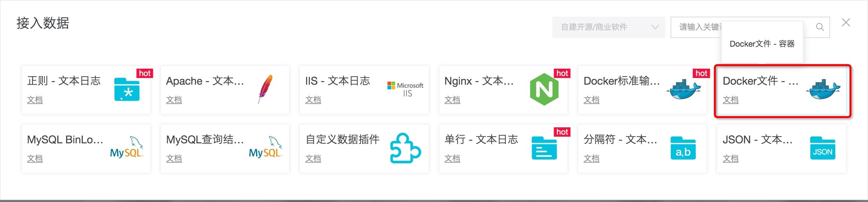Select the Docker文件 card title
868x202 pixels.
click(760, 81)
